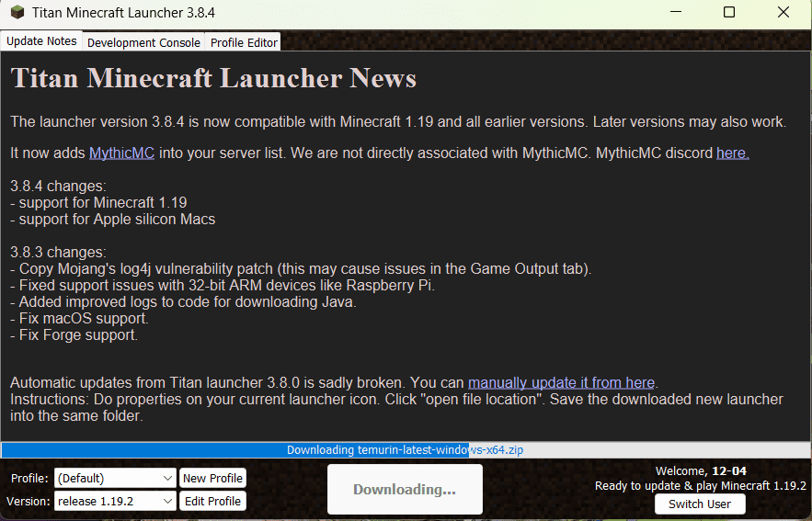This screenshot has height=521, width=812.
Task: Follow the MythicMC discord "here" link
Action: click(733, 153)
